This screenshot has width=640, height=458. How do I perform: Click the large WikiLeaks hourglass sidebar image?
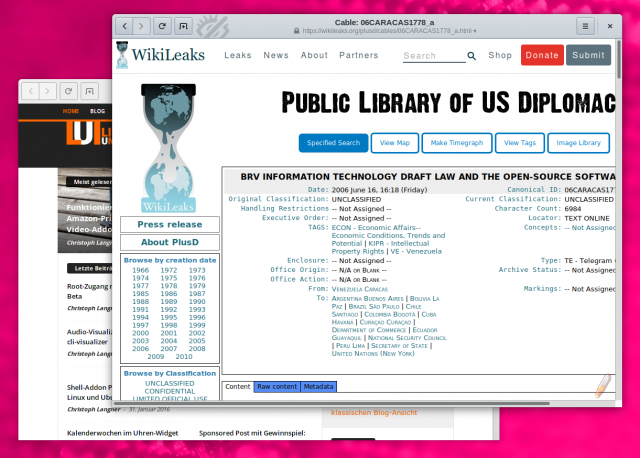pos(168,148)
